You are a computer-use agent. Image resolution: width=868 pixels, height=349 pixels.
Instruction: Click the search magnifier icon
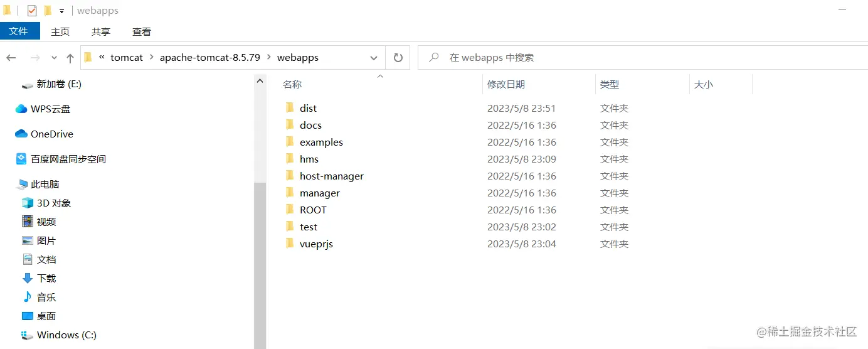[433, 58]
